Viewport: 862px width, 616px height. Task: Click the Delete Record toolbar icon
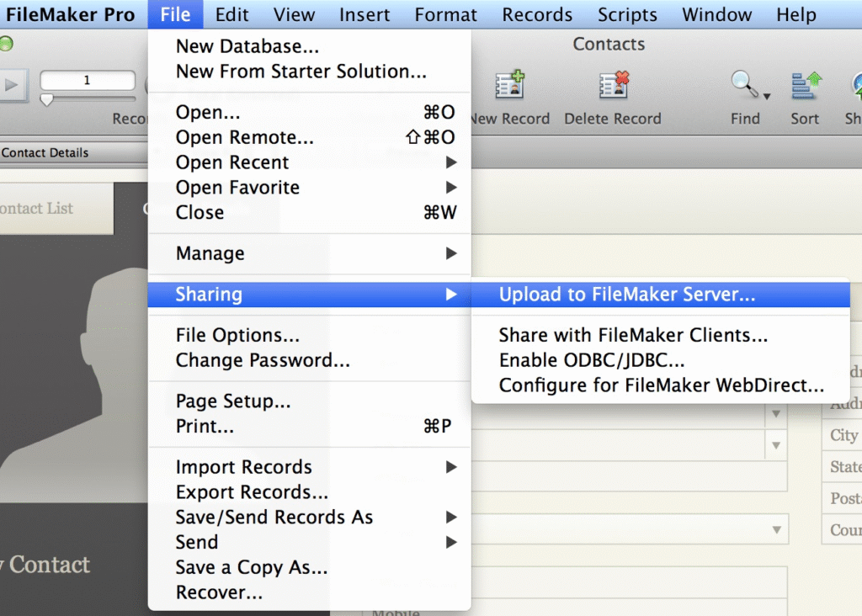point(613,86)
